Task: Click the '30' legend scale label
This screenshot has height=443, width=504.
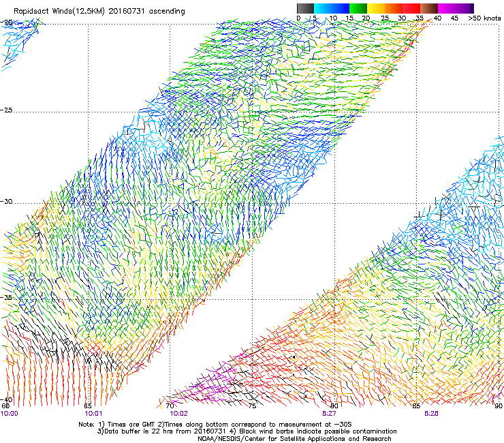Action: click(x=402, y=18)
